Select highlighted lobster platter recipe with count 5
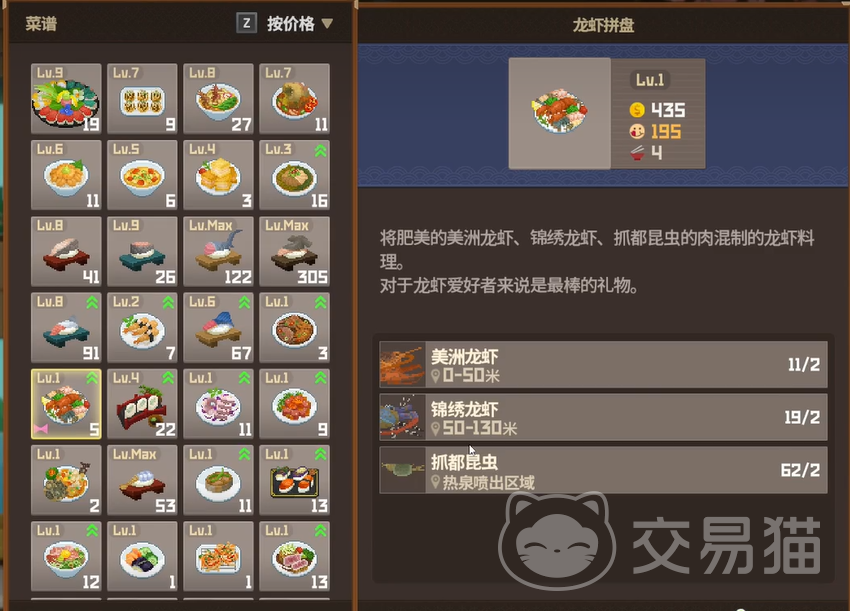The height and width of the screenshot is (611, 850). pos(66,404)
